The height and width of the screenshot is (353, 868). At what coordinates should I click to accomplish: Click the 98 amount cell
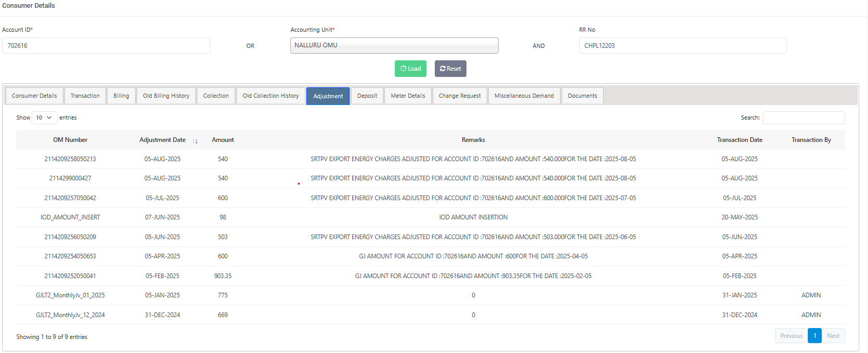(x=223, y=217)
